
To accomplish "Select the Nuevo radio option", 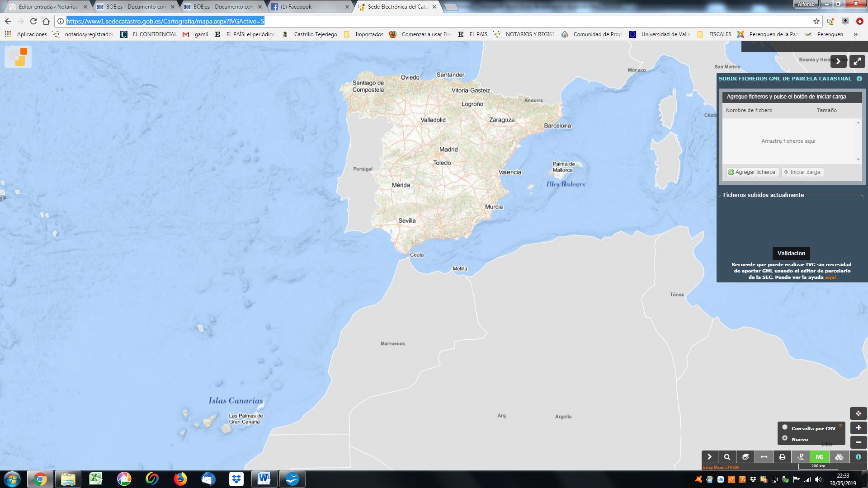I will click(x=785, y=438).
